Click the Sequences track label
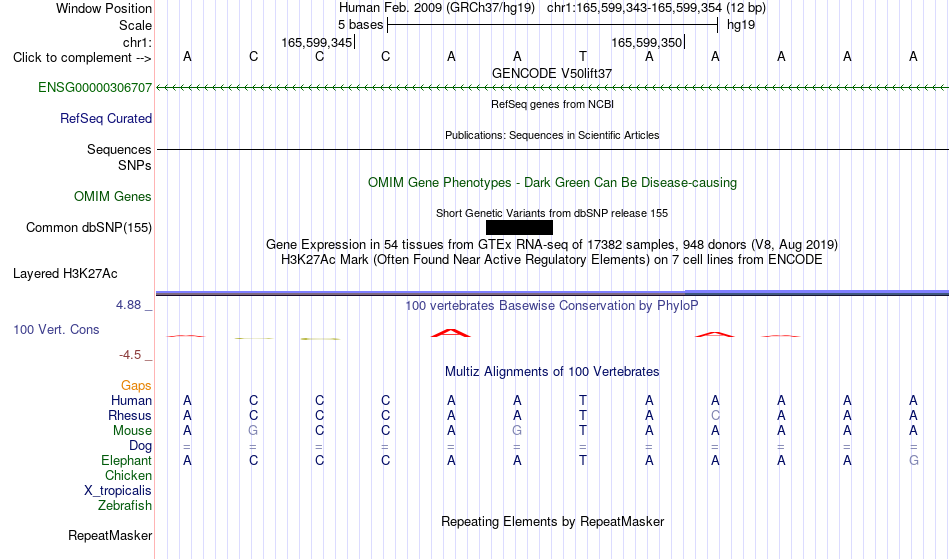950x559 pixels. tap(119, 150)
